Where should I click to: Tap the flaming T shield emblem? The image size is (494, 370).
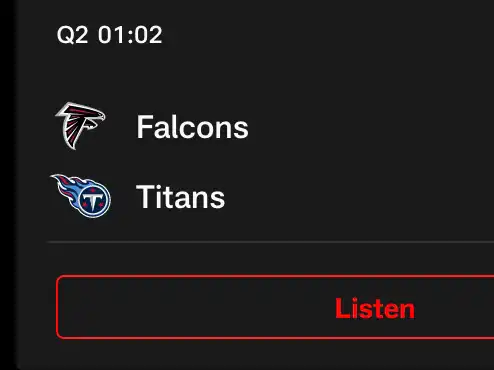pyautogui.click(x=81, y=196)
